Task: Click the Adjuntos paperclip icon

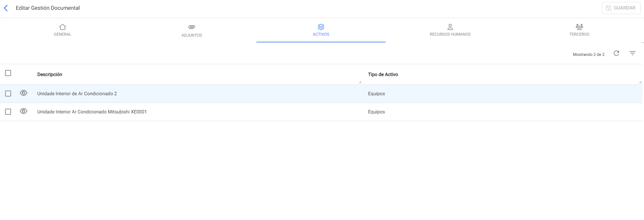Action: 192,27
